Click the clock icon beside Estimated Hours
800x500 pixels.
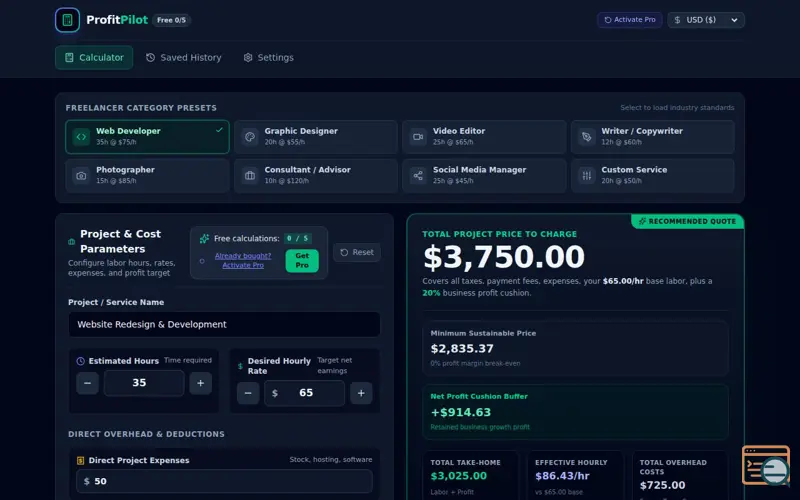[x=80, y=361]
